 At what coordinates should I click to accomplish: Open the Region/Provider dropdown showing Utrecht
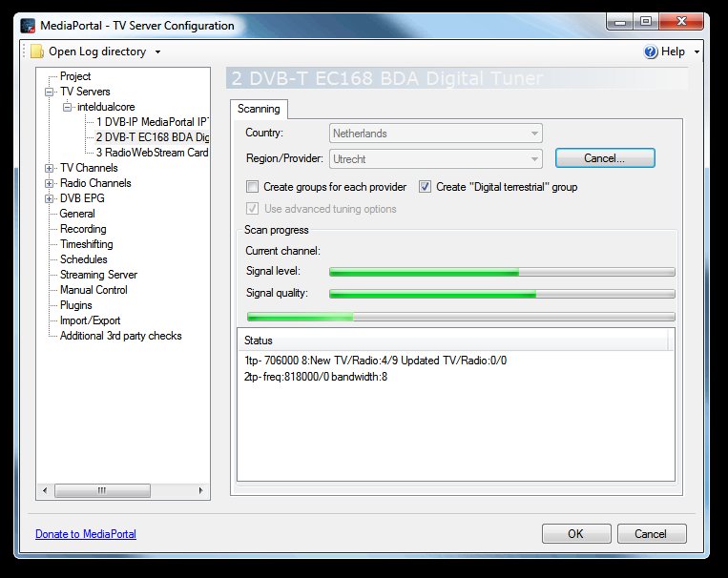click(x=435, y=158)
